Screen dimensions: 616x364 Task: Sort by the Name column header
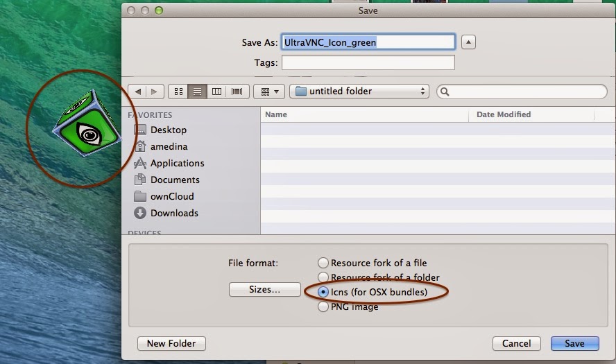tap(365, 114)
